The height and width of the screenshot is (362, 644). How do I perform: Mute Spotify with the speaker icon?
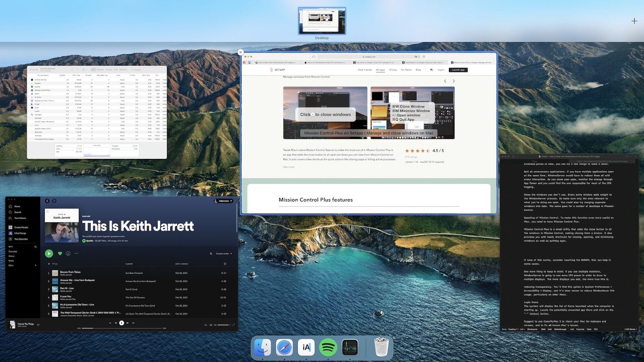(x=215, y=325)
